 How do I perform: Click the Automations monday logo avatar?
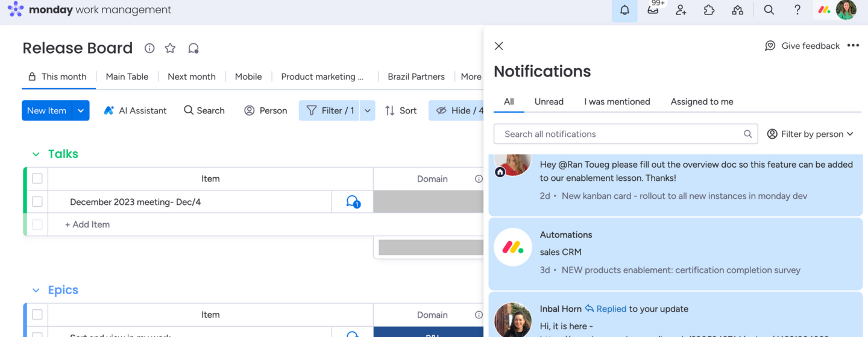pyautogui.click(x=513, y=247)
